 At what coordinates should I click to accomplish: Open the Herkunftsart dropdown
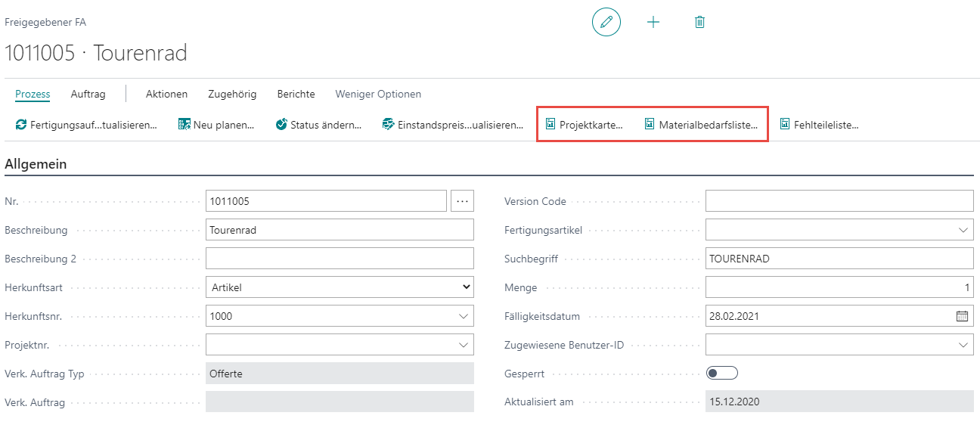pos(340,287)
